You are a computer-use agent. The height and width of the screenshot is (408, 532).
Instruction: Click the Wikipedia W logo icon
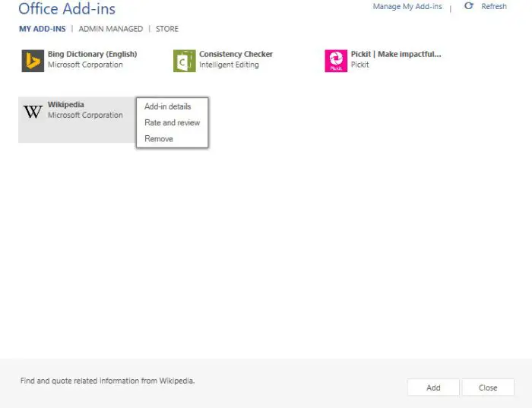click(33, 112)
